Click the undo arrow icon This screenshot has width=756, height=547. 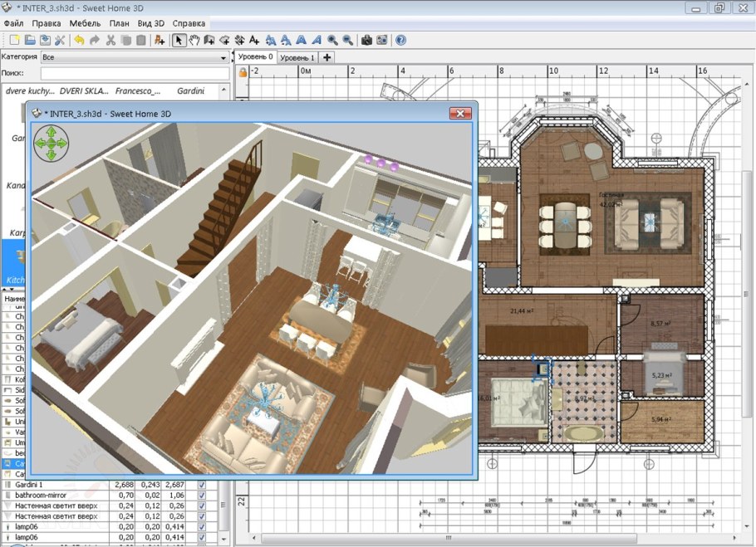[x=80, y=40]
